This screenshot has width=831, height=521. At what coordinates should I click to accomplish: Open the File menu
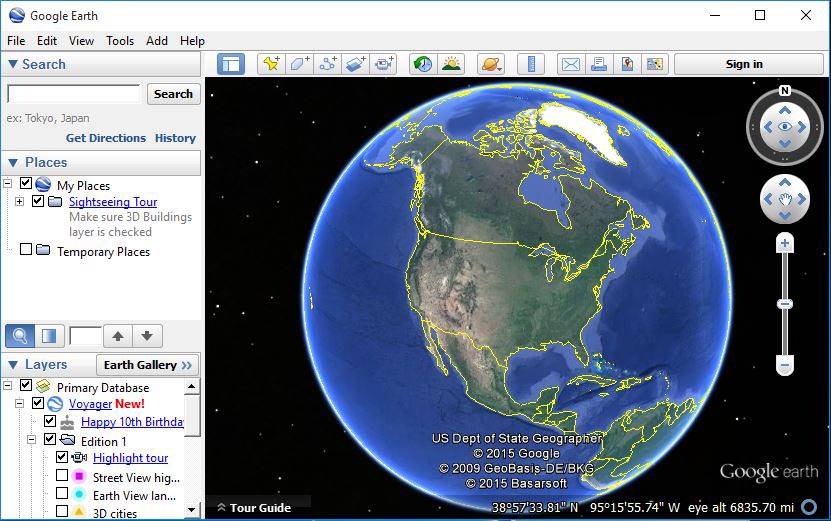pyautogui.click(x=16, y=41)
